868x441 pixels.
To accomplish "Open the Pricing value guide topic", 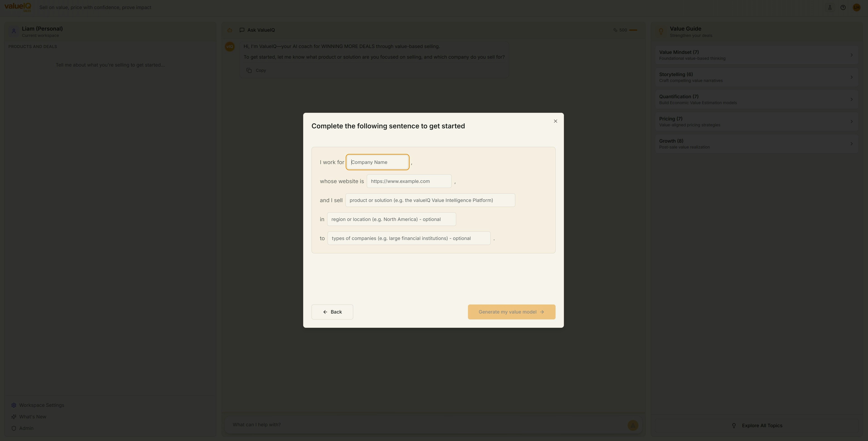I will click(757, 121).
